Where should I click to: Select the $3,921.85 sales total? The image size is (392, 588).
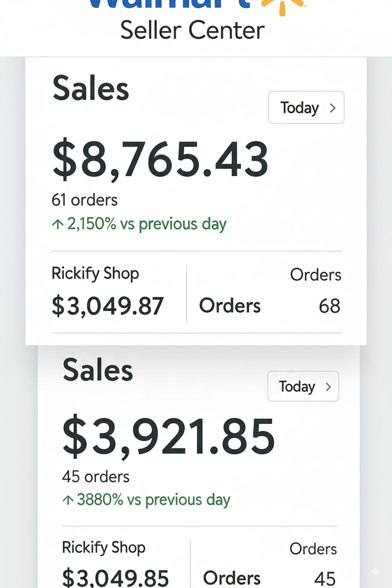coord(168,437)
